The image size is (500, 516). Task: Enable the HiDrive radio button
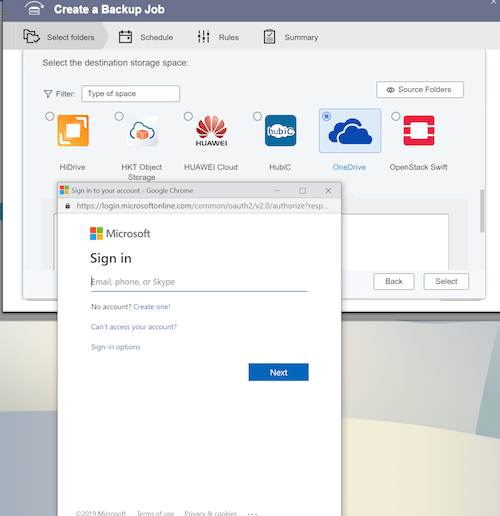[50, 116]
